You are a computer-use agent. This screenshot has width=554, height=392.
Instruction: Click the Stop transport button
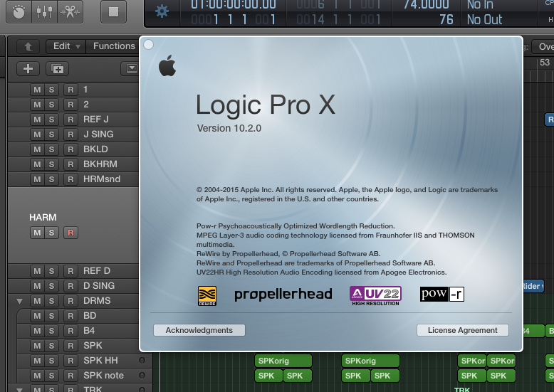coord(113,11)
